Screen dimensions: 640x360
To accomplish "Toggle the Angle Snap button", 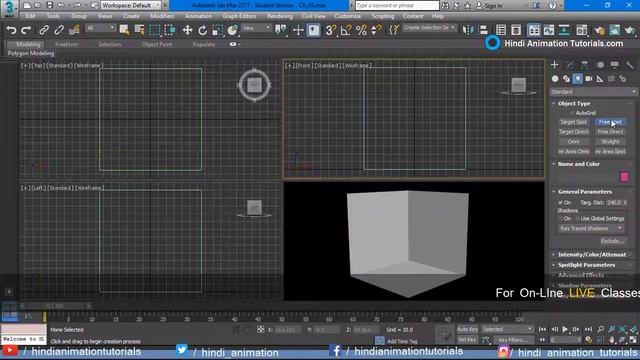I will click(346, 30).
